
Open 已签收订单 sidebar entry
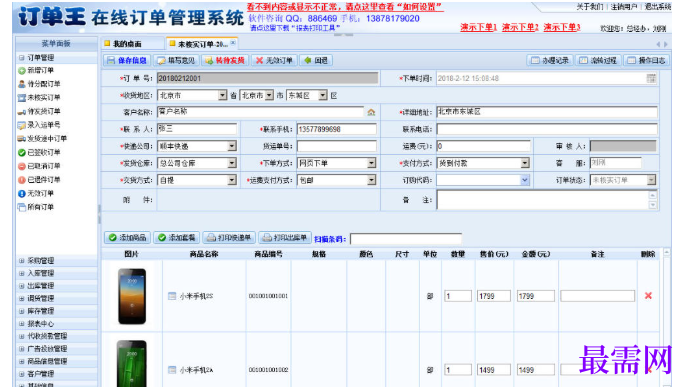point(39,153)
